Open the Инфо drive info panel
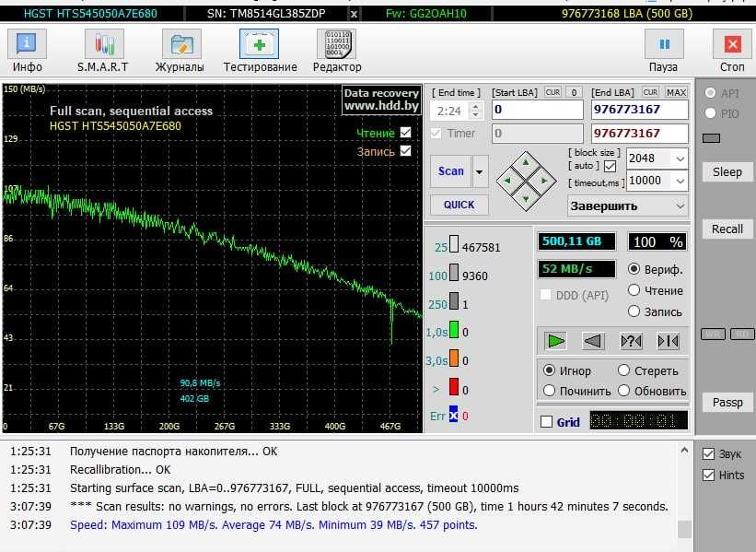 point(28,50)
